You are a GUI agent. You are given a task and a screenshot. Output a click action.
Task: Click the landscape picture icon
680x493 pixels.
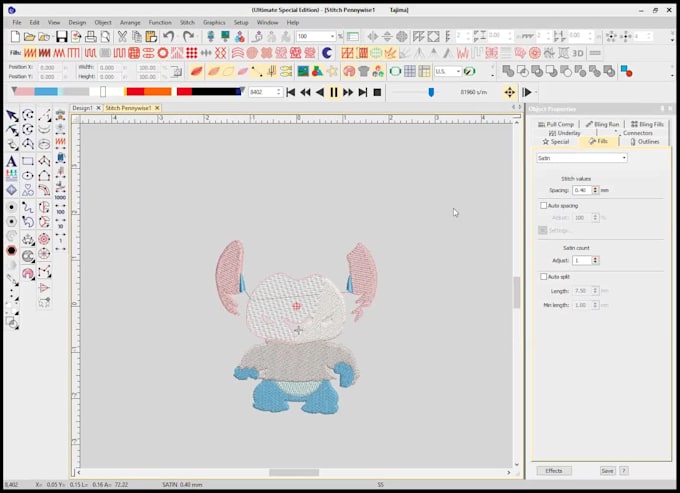pos(303,71)
